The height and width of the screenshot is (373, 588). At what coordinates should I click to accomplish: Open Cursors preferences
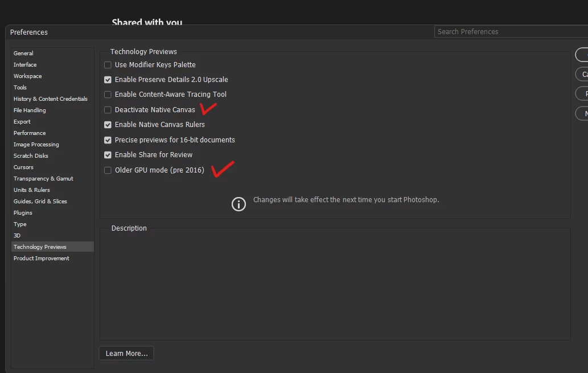[52, 167]
